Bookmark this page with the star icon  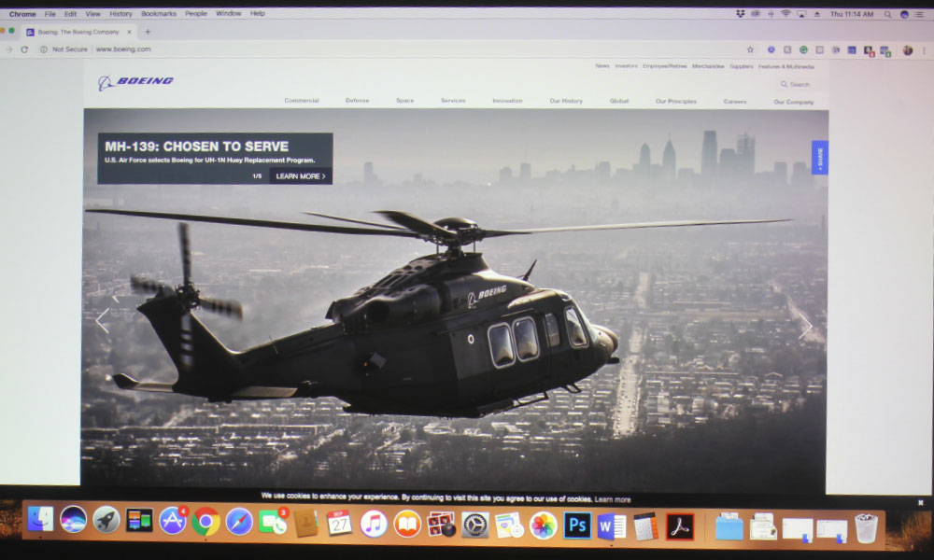750,49
